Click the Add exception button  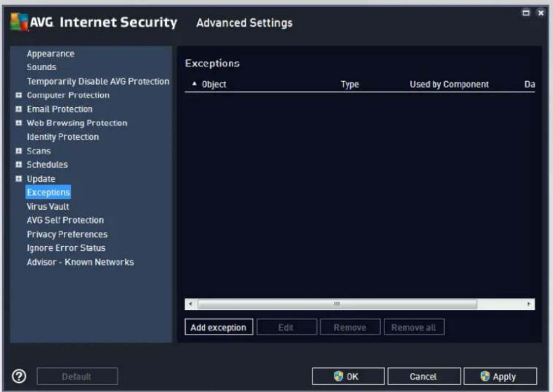218,327
